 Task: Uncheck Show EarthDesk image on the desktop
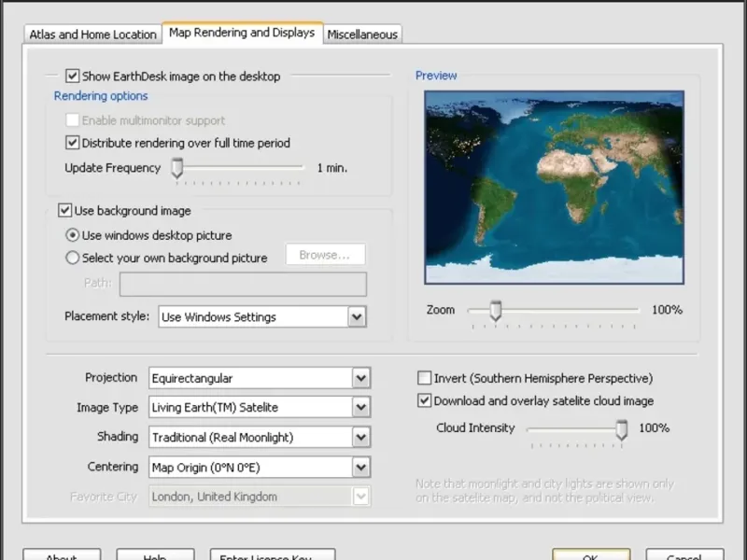pos(73,76)
